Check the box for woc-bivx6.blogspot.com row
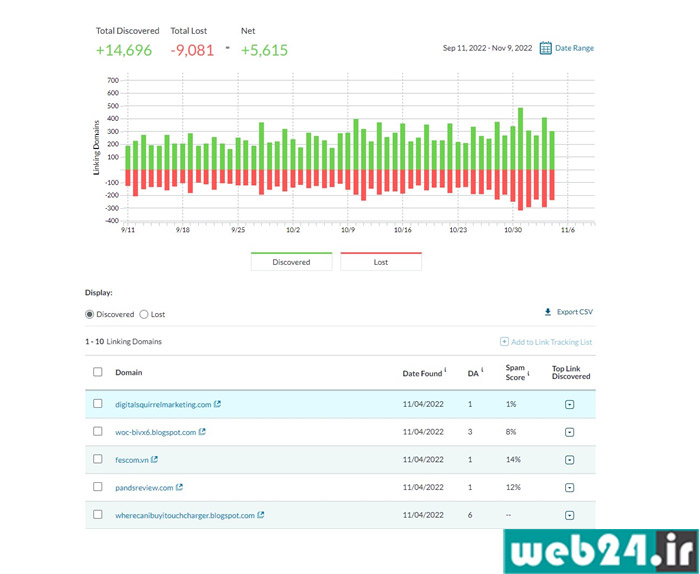This screenshot has height=574, width=700. pyautogui.click(x=98, y=431)
